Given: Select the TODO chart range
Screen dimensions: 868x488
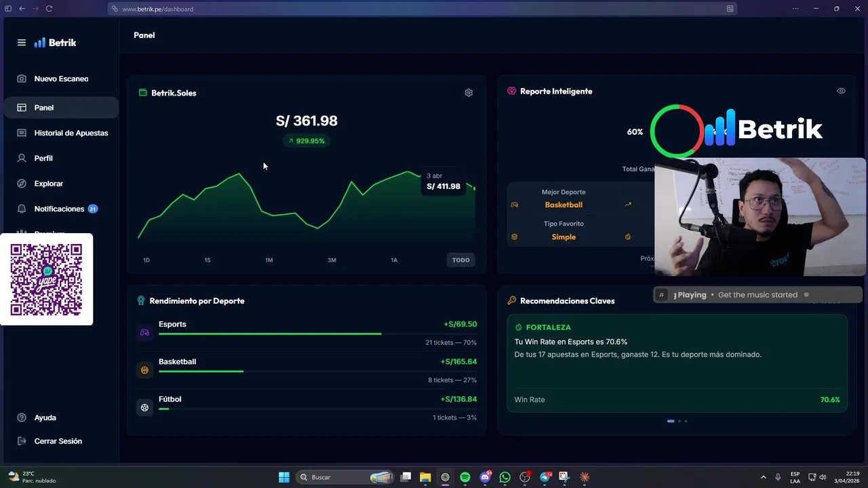Looking at the screenshot, I should (461, 260).
